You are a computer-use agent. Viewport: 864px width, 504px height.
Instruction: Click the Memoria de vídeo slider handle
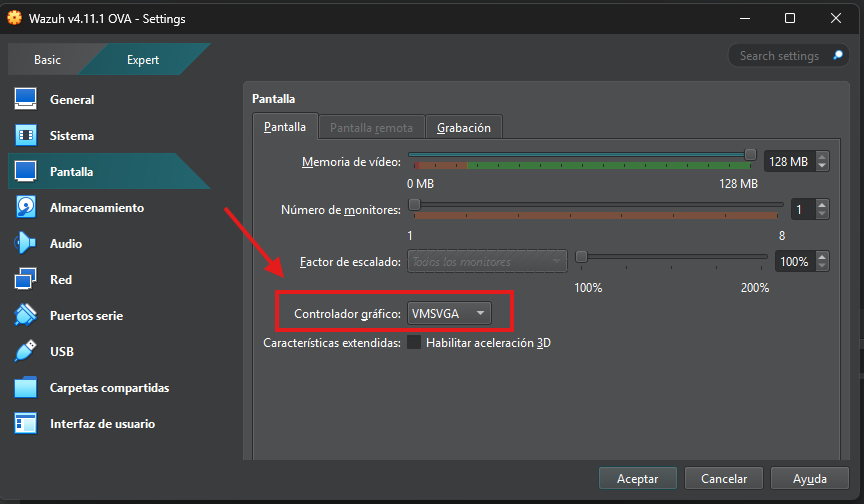[751, 154]
